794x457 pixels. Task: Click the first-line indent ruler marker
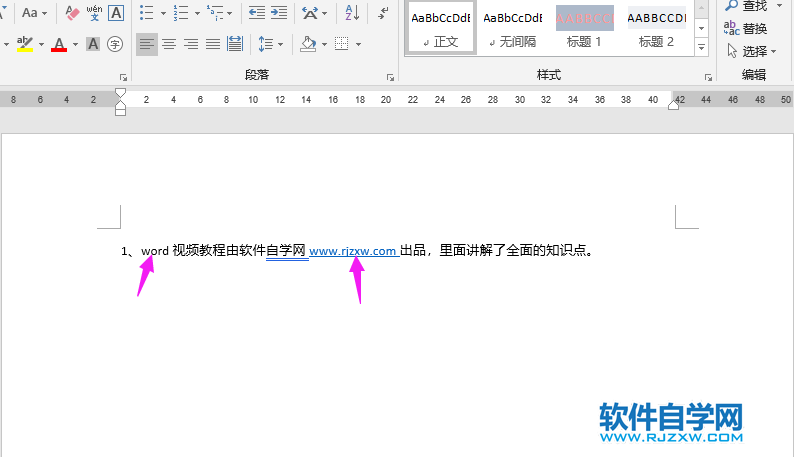coord(120,93)
